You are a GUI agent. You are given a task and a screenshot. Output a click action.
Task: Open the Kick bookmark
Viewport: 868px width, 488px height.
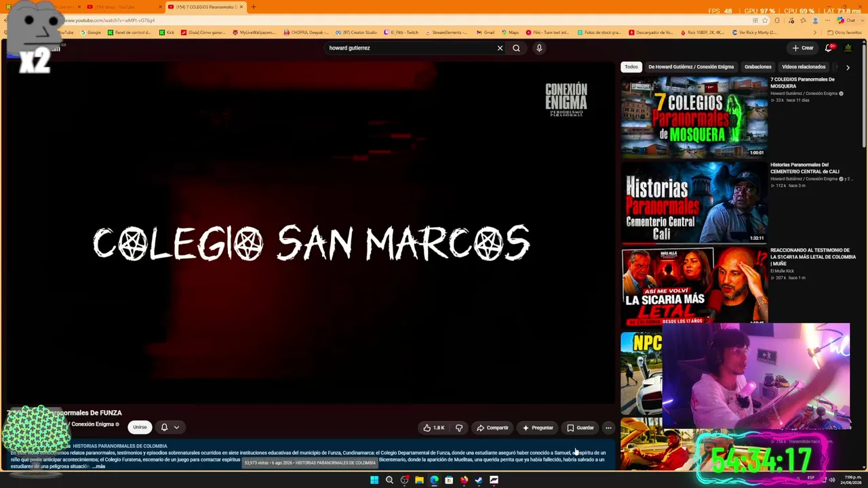click(x=167, y=33)
